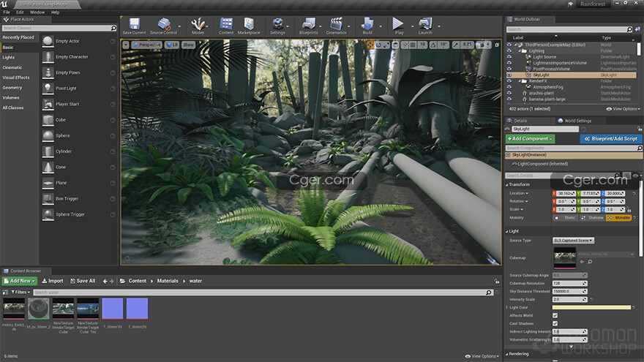Screen dimensions: 644x362
Task: Click the Play toolbar button
Action: click(x=398, y=26)
